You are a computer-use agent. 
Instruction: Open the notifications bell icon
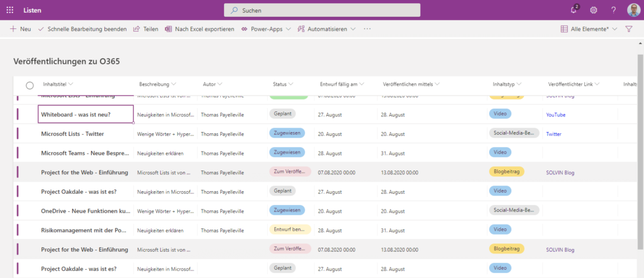[574, 10]
